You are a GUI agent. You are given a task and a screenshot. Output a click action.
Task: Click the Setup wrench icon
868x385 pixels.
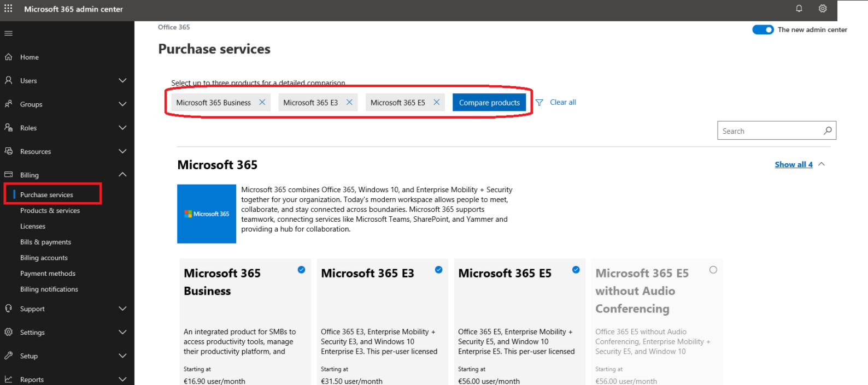[x=8, y=356]
